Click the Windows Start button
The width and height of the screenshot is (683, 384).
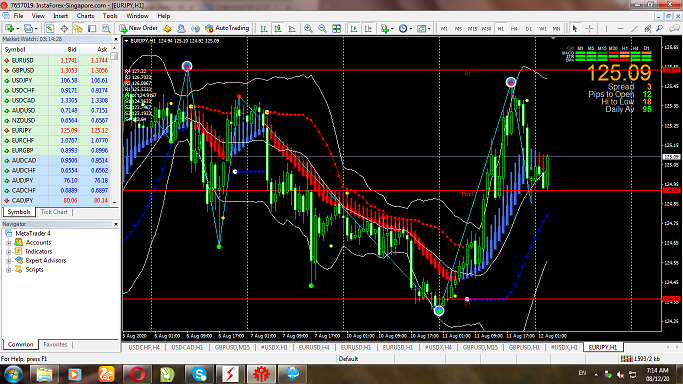(x=13, y=374)
